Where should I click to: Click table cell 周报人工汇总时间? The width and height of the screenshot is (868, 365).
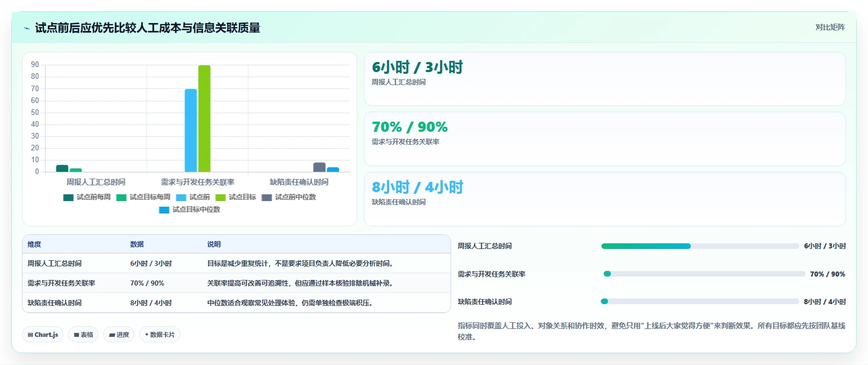(55, 264)
